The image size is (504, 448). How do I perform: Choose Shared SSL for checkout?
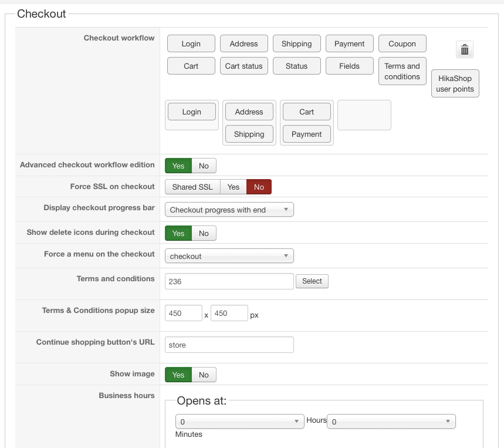(x=192, y=187)
